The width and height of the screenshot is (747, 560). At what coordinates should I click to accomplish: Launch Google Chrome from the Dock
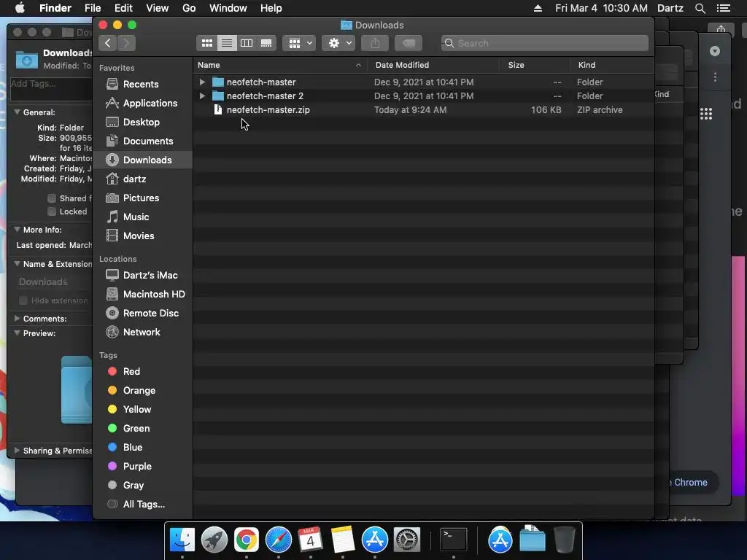click(x=247, y=540)
